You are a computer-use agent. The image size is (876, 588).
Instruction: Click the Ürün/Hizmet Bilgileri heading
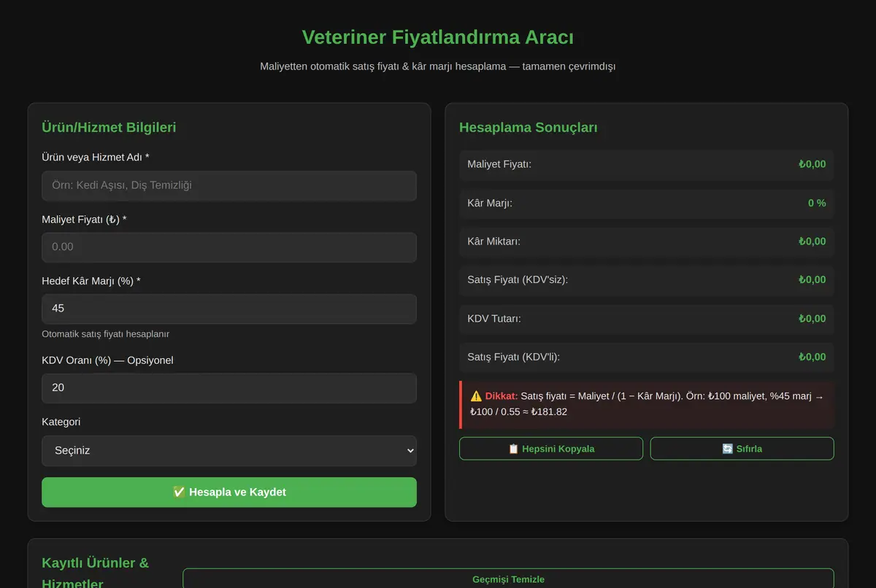[x=109, y=128]
